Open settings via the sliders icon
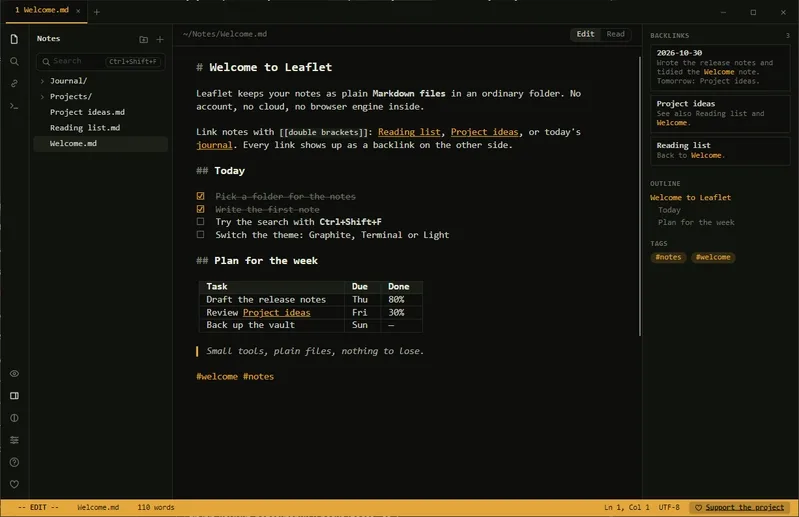Viewport: 799px width, 517px height. coord(14,440)
